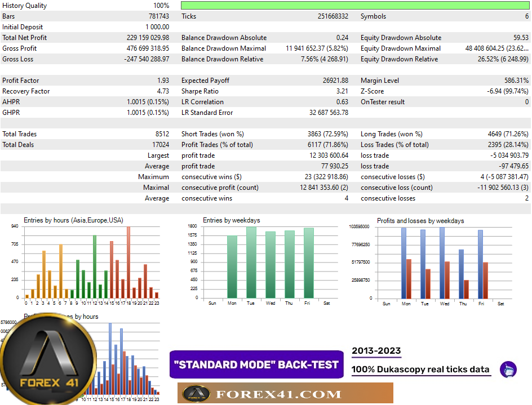
Task: Select Equity Drawdown Relative value 26.52% (6 248.99)
Action: click(503, 59)
